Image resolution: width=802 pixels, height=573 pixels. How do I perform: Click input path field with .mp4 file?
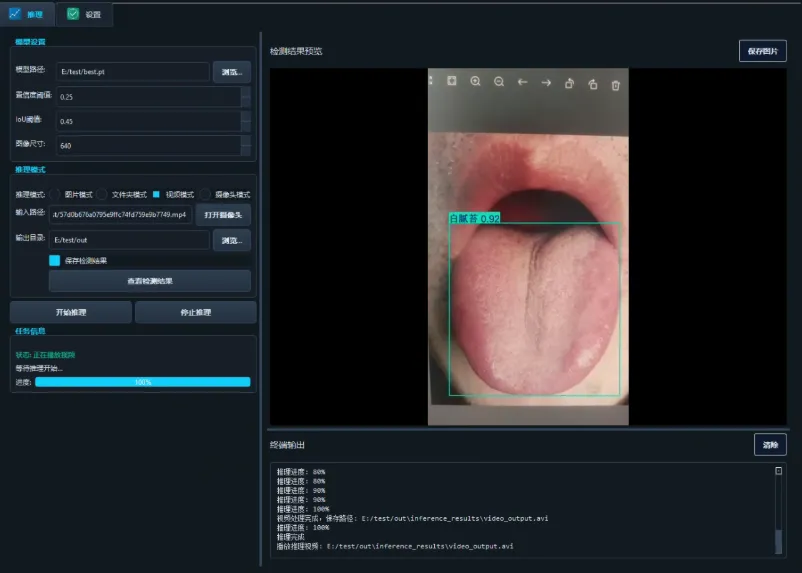pos(121,215)
